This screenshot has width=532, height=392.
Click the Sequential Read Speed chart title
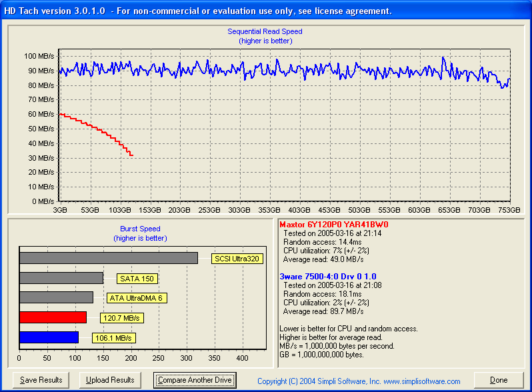click(x=265, y=31)
